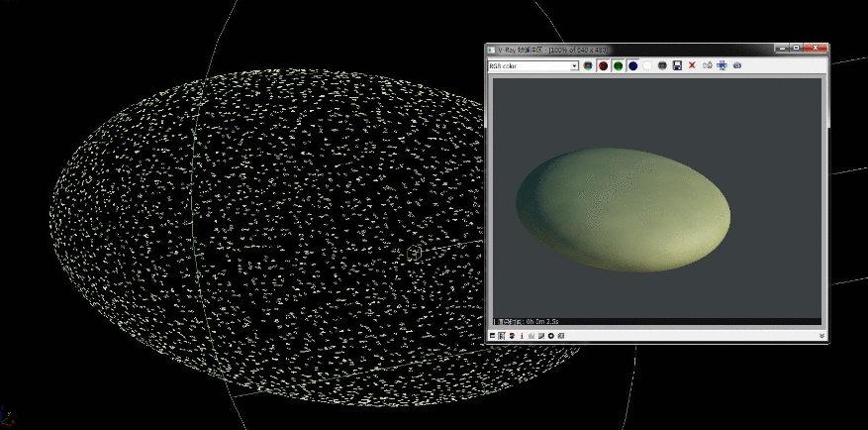Click the icon right of red X
The height and width of the screenshot is (430, 868).
708,65
